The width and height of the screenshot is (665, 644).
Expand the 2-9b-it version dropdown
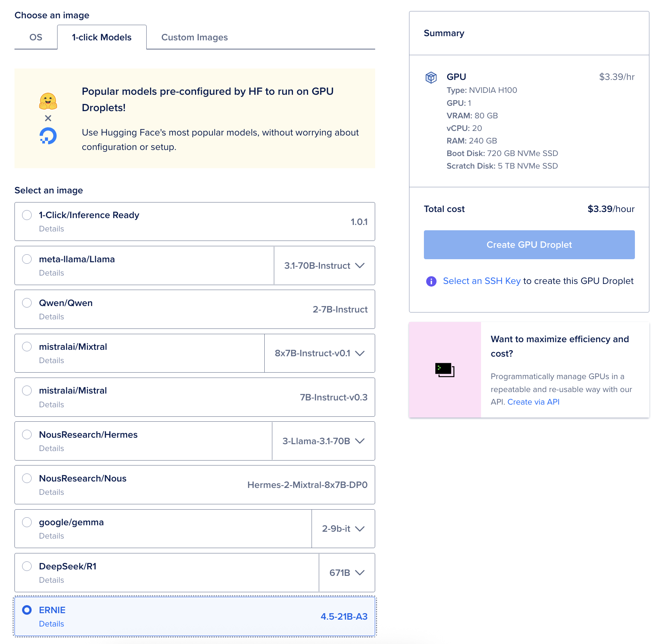tap(343, 529)
